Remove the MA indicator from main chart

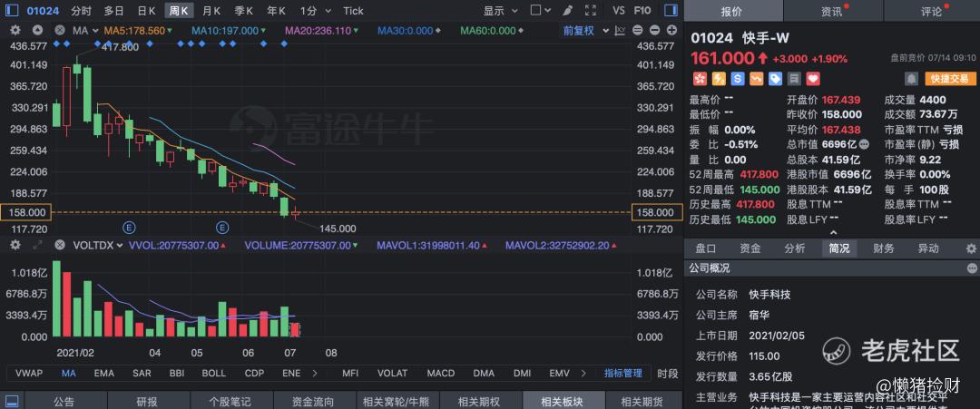[59, 30]
